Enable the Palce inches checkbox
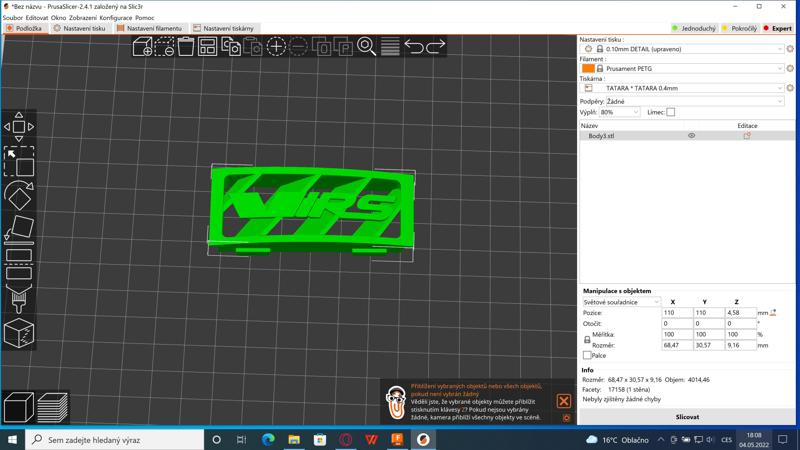The width and height of the screenshot is (800, 450). [x=587, y=355]
